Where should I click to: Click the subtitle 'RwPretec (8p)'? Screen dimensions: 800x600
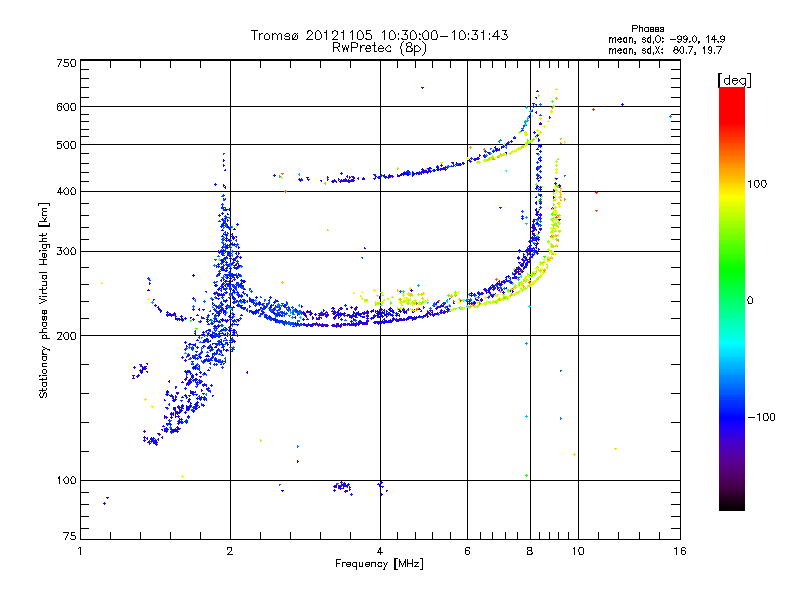379,48
